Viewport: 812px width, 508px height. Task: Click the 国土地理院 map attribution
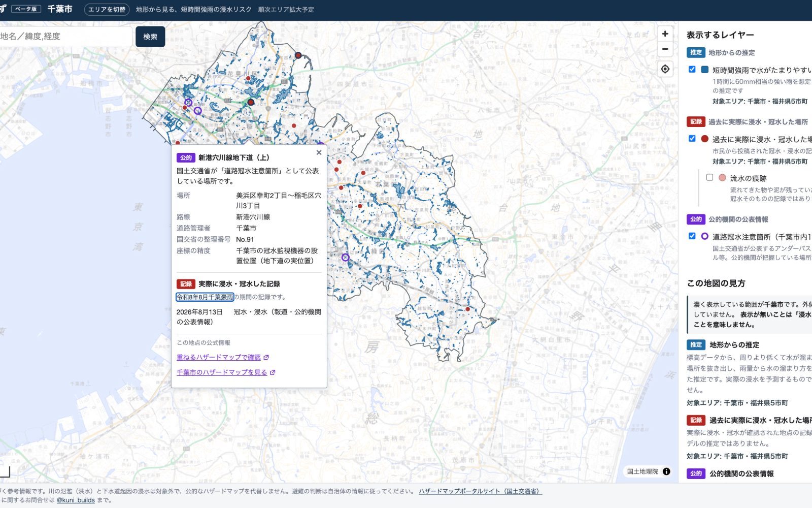pyautogui.click(x=642, y=471)
